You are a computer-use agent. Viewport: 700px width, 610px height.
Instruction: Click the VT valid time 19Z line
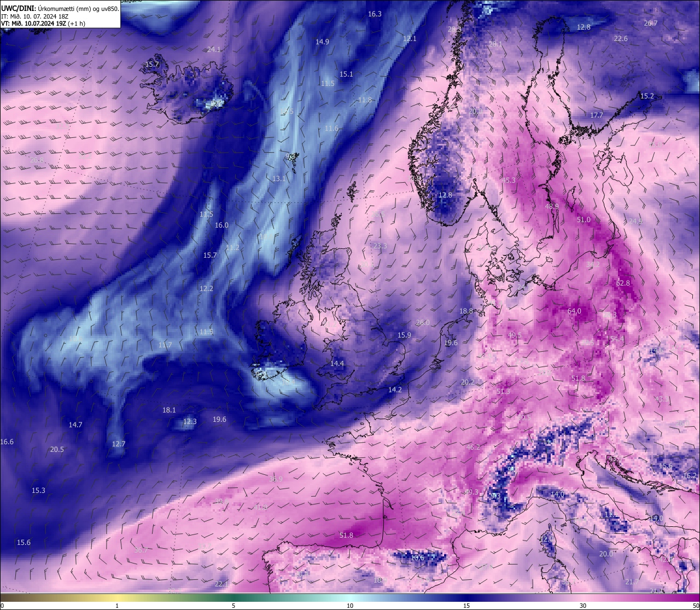43,24
